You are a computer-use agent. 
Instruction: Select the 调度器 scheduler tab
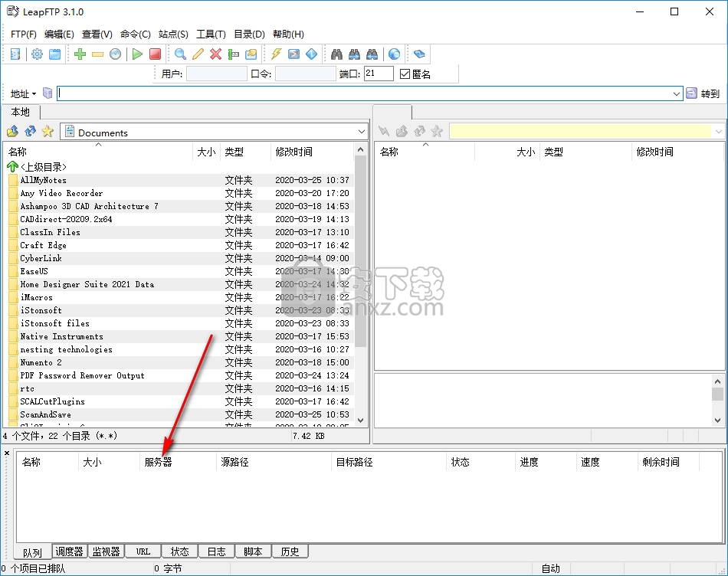[70, 551]
